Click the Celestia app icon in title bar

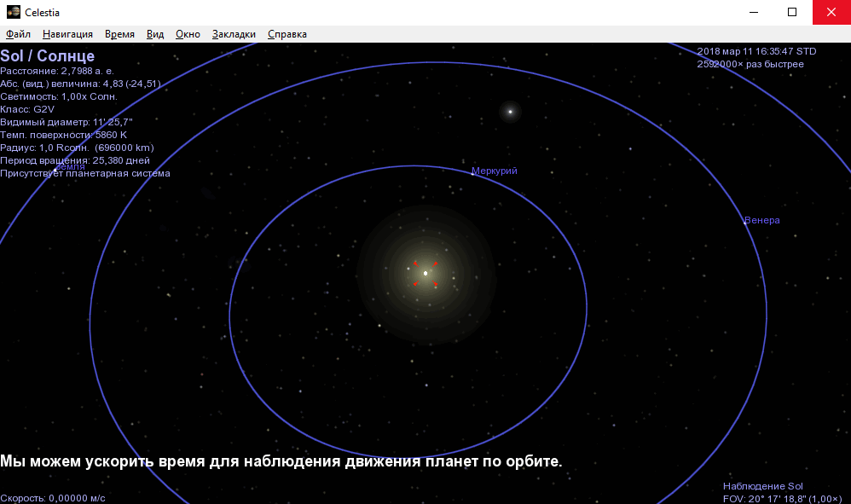click(13, 13)
